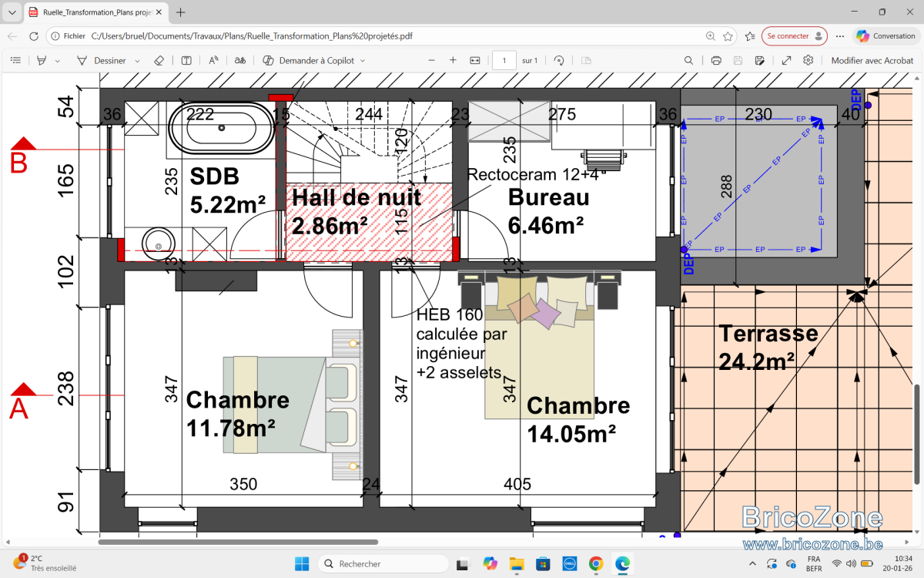Expand the Dessiner options arrow
This screenshot has height=578, width=924.
click(x=137, y=60)
